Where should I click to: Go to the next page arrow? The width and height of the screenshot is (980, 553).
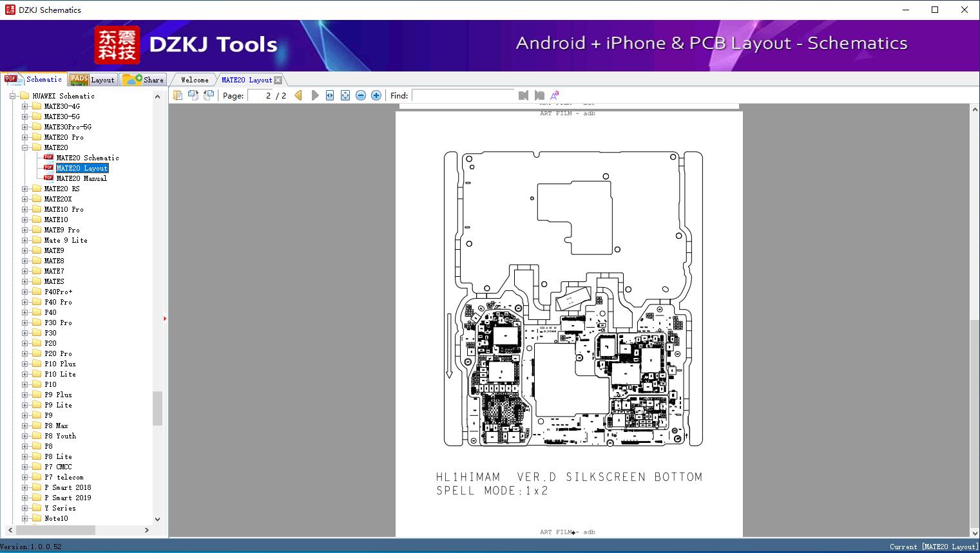pyautogui.click(x=315, y=95)
